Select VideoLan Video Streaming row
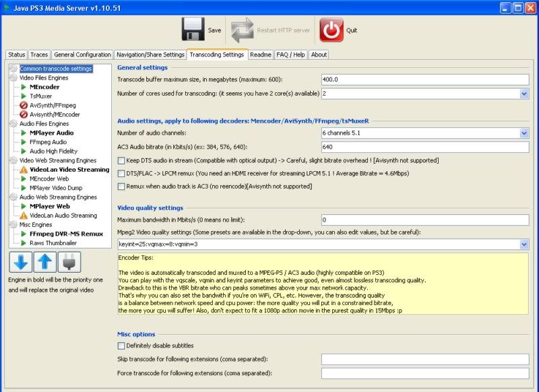539x392 pixels. pyautogui.click(x=69, y=170)
